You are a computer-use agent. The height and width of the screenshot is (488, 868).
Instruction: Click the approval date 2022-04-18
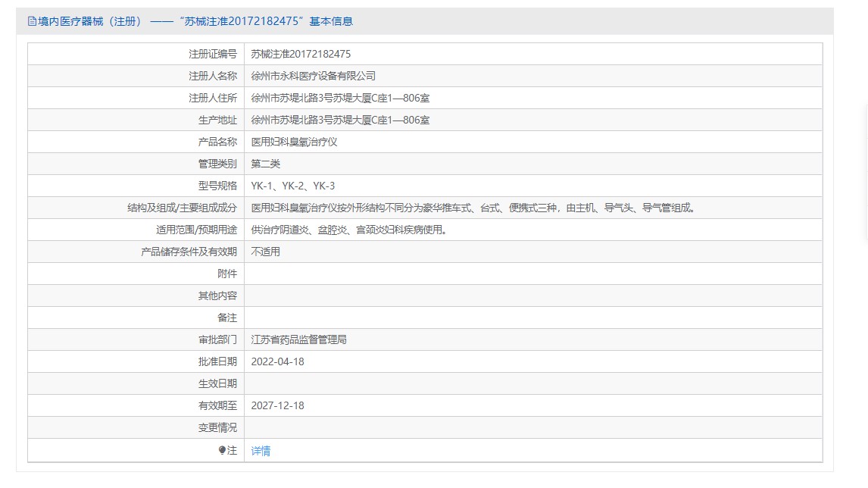click(x=277, y=361)
